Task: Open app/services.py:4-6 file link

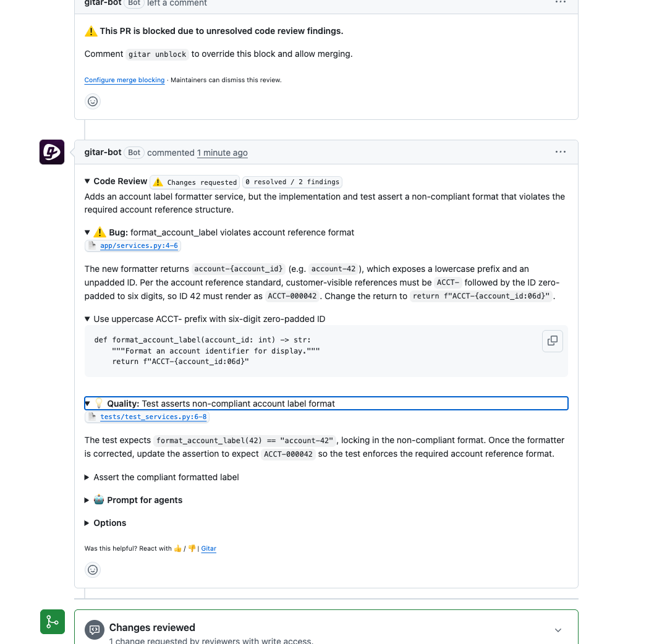Action: tap(139, 245)
